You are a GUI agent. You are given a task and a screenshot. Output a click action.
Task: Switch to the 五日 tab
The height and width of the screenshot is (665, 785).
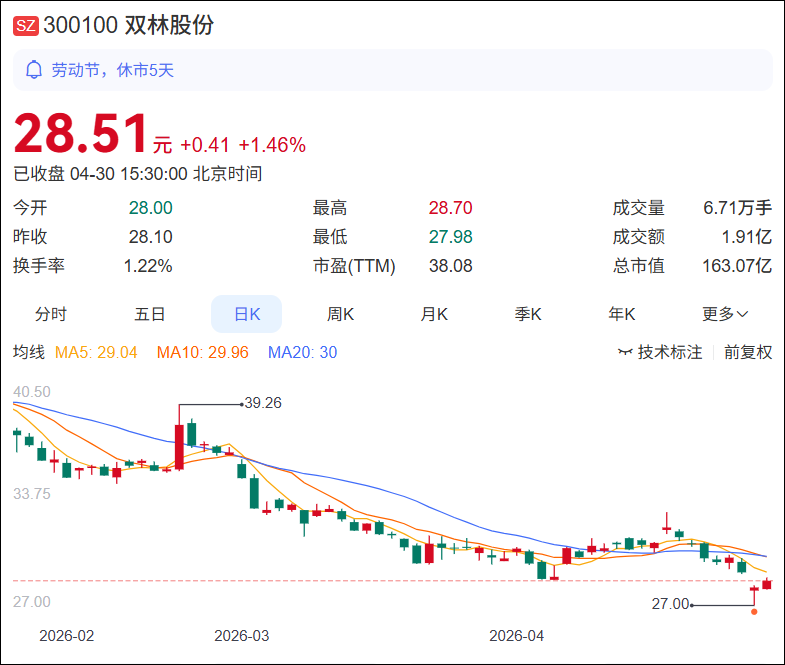click(149, 314)
